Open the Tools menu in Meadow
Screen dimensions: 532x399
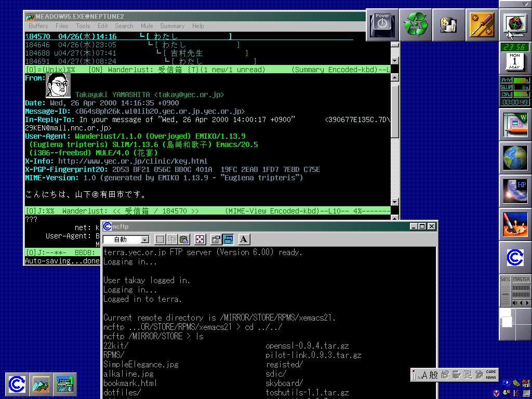[83, 26]
